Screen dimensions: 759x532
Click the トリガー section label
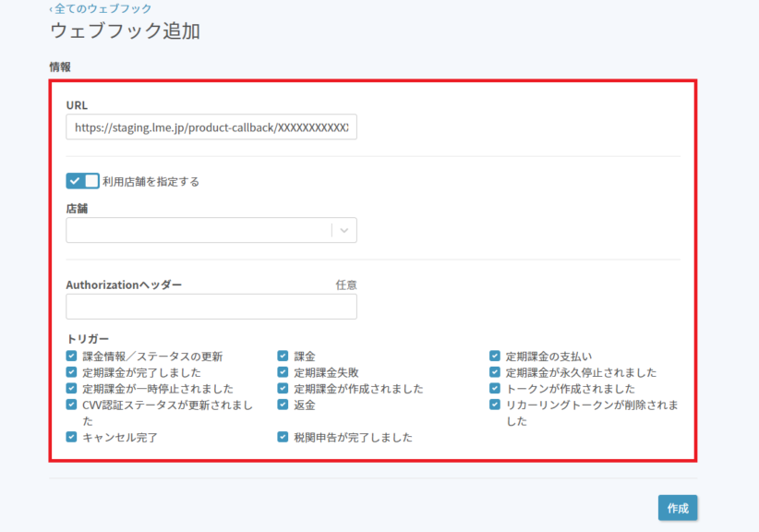tap(88, 338)
